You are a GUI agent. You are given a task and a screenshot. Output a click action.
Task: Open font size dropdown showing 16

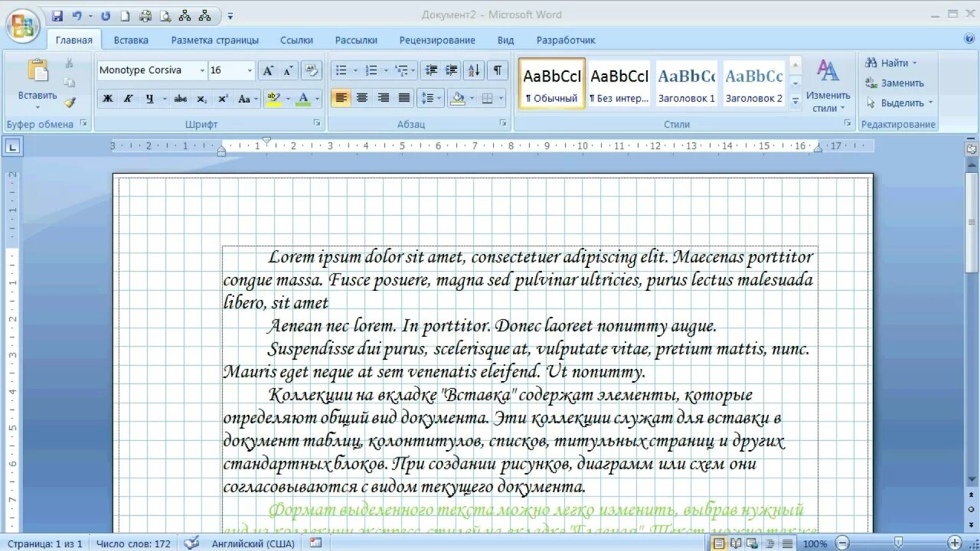click(250, 70)
